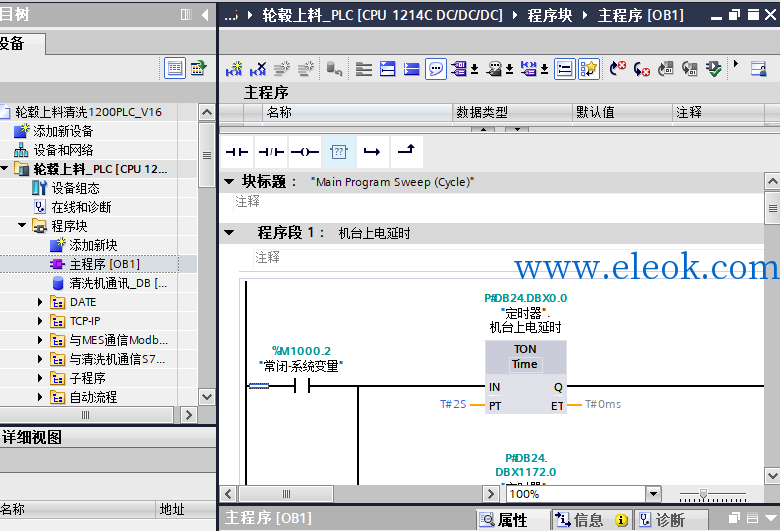780x531 pixels.
Task: Toggle absolute/symbolic operands icon
Action: 461,69
